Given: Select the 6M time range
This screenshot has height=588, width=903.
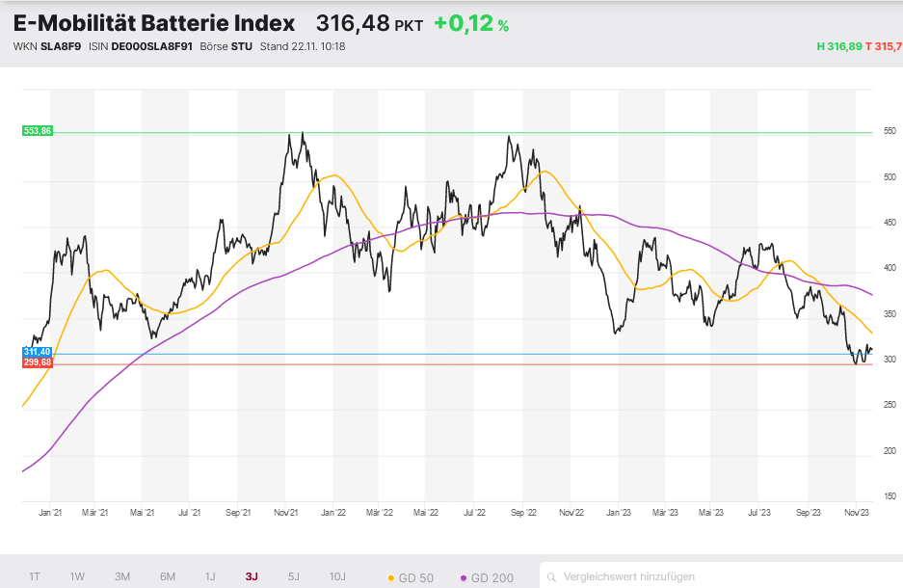Looking at the screenshot, I should (167, 576).
